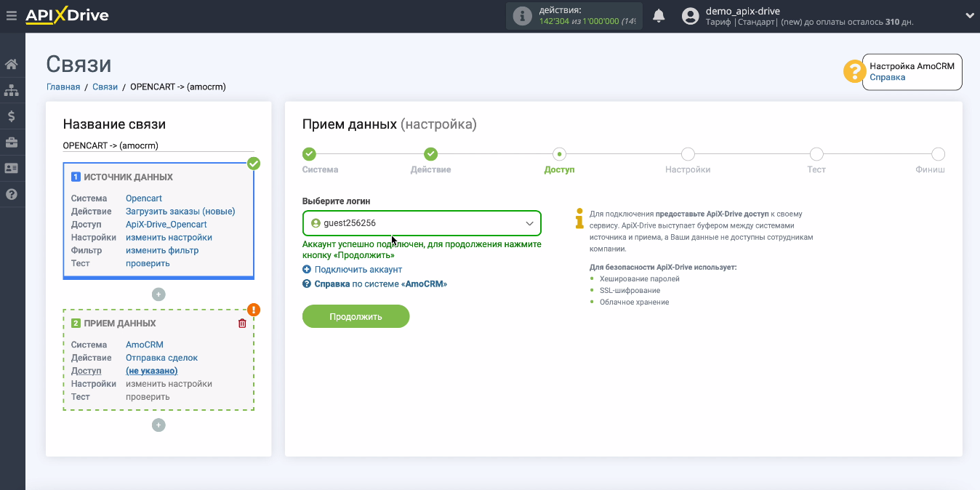Click the Связи breadcrumb link
980x490 pixels.
click(105, 87)
